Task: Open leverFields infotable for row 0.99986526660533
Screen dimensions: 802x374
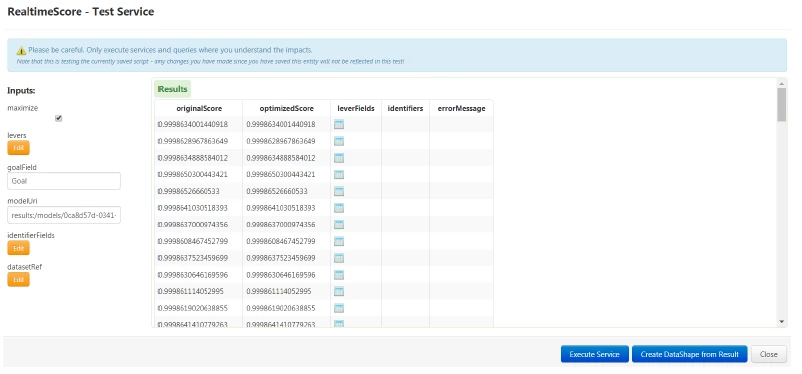Action: [339, 191]
